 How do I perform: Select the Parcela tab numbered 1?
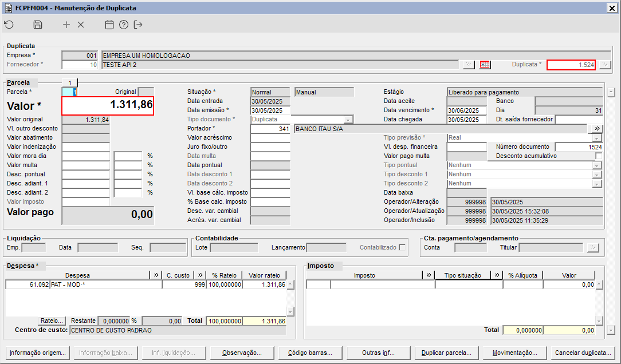[x=70, y=83]
